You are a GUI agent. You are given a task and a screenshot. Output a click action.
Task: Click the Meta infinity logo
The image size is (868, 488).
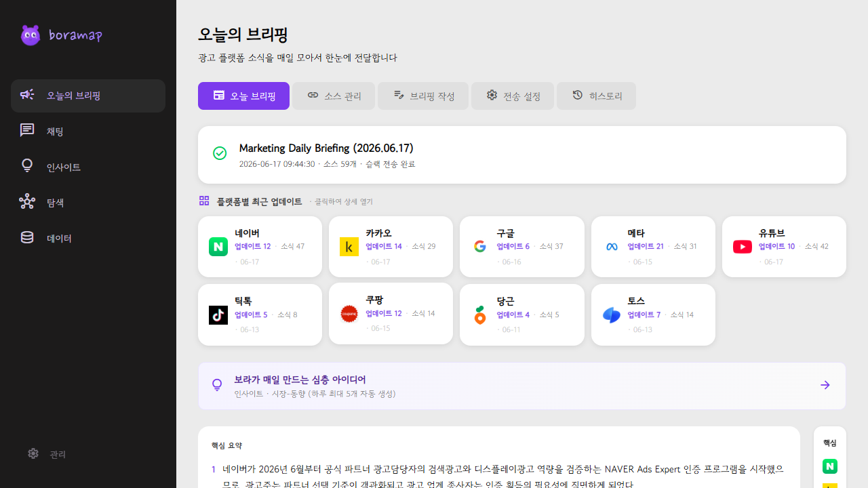point(612,247)
